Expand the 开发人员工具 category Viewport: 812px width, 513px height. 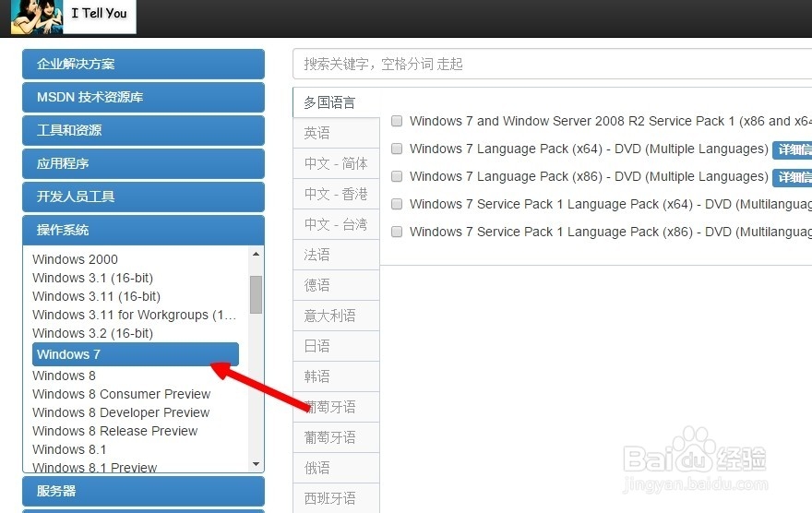click(x=143, y=197)
